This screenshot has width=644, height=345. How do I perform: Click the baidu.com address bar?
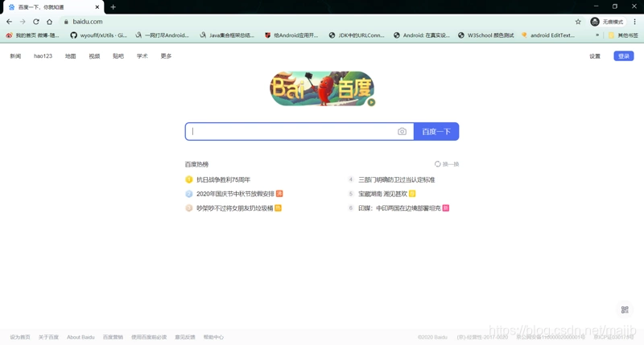[316, 22]
